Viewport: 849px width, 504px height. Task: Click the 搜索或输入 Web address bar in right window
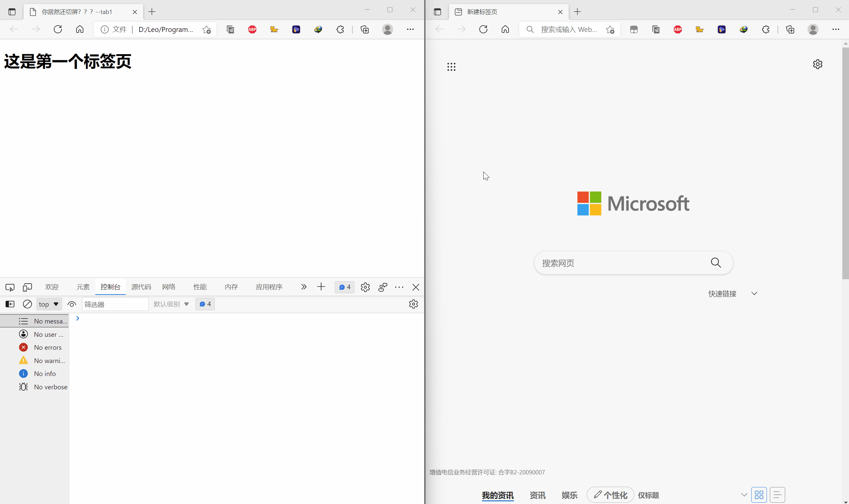[569, 30]
